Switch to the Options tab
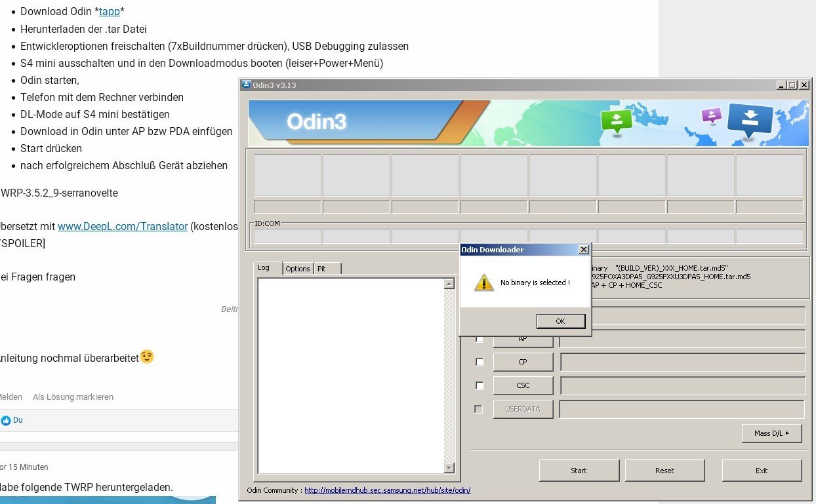 tap(298, 269)
